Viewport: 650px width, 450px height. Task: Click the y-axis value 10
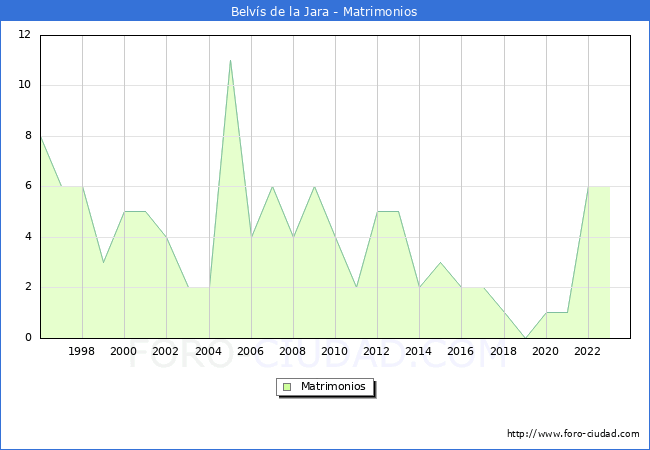coord(25,85)
